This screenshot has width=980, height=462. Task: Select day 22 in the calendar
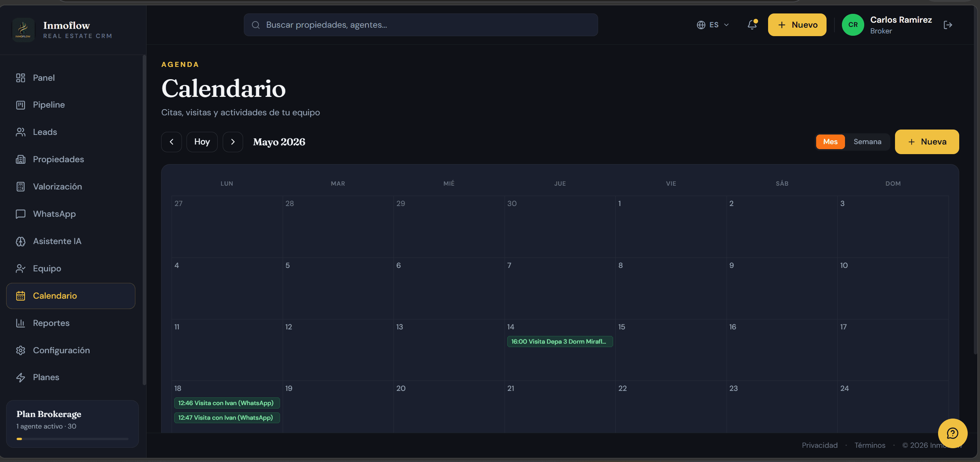(x=671, y=407)
